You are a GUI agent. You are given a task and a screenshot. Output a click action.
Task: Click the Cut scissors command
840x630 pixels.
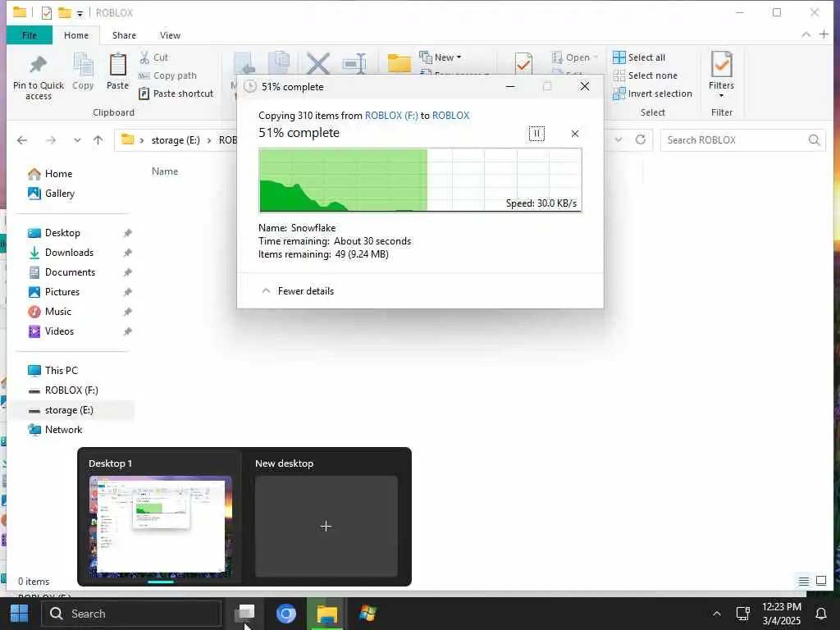(153, 57)
